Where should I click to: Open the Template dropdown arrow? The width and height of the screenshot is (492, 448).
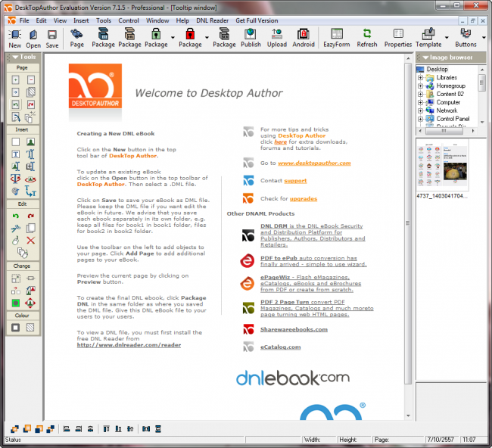coord(447,38)
